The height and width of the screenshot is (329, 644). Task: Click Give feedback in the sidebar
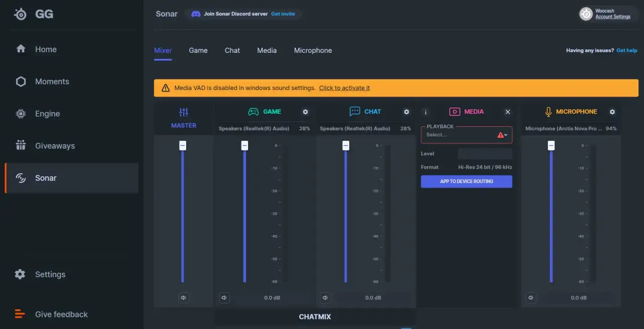(71, 314)
